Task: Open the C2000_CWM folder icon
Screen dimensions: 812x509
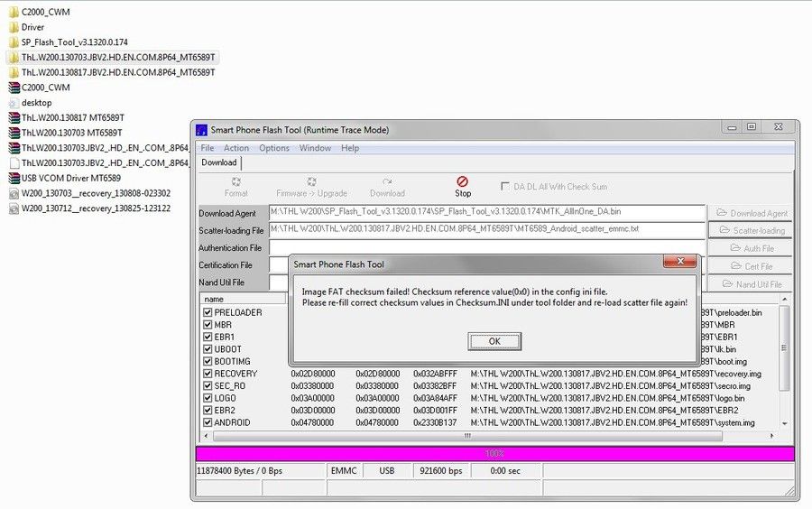Action: click(x=14, y=12)
